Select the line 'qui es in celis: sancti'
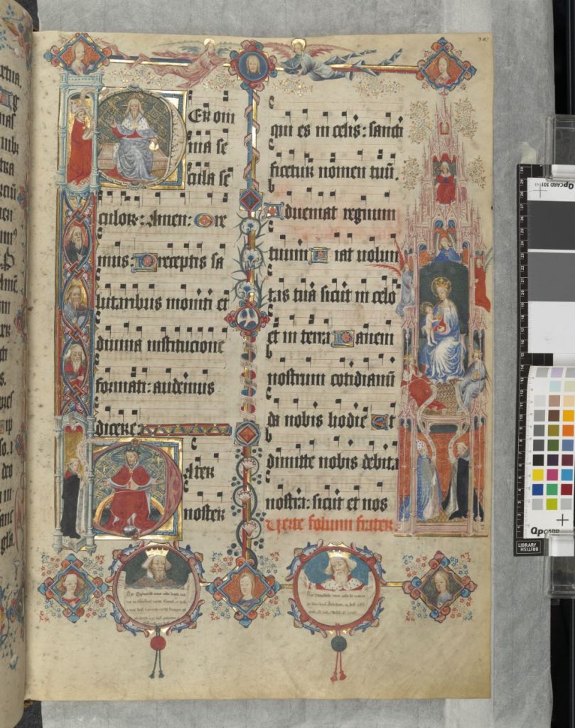The height and width of the screenshot is (728, 575). [335, 131]
